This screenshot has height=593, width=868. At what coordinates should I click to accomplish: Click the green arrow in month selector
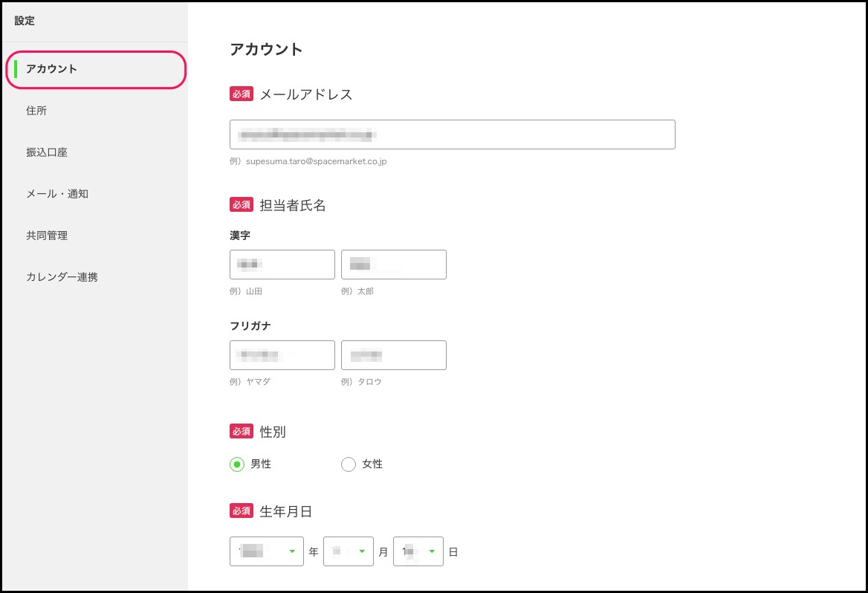pos(362,551)
